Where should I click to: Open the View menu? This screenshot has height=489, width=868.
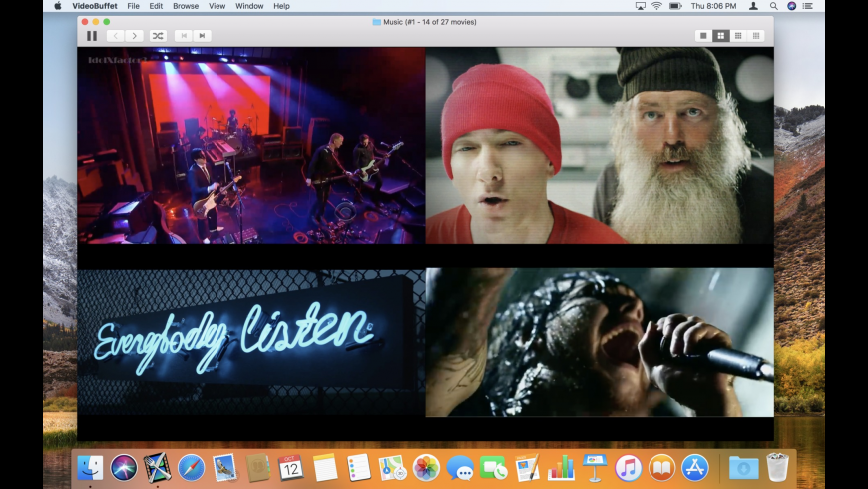coord(217,6)
